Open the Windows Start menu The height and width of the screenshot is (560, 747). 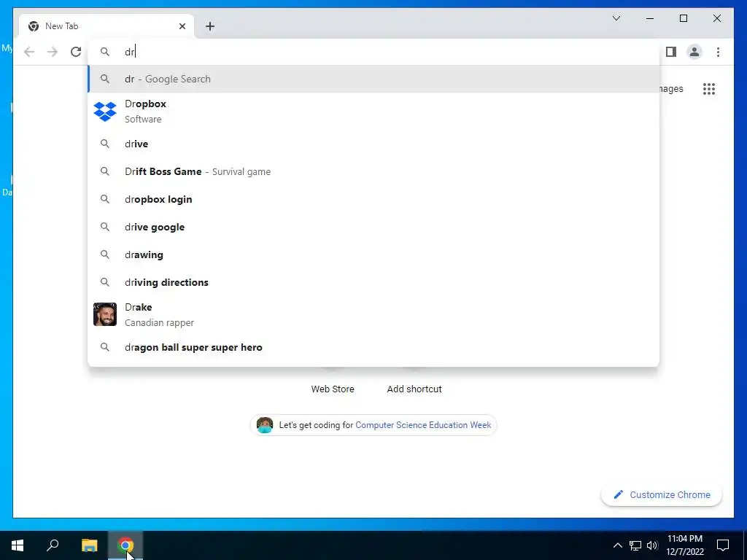coord(18,545)
